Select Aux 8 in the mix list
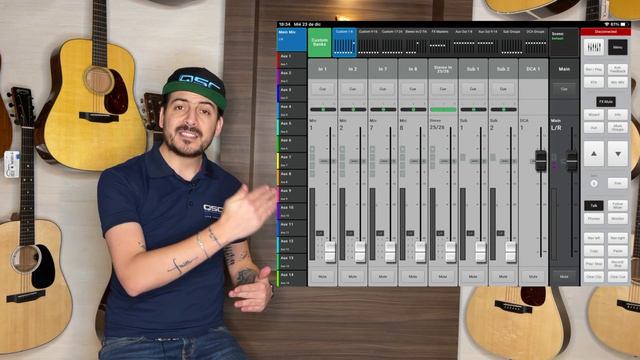Viewport: 640px width, 360px height. point(292,178)
